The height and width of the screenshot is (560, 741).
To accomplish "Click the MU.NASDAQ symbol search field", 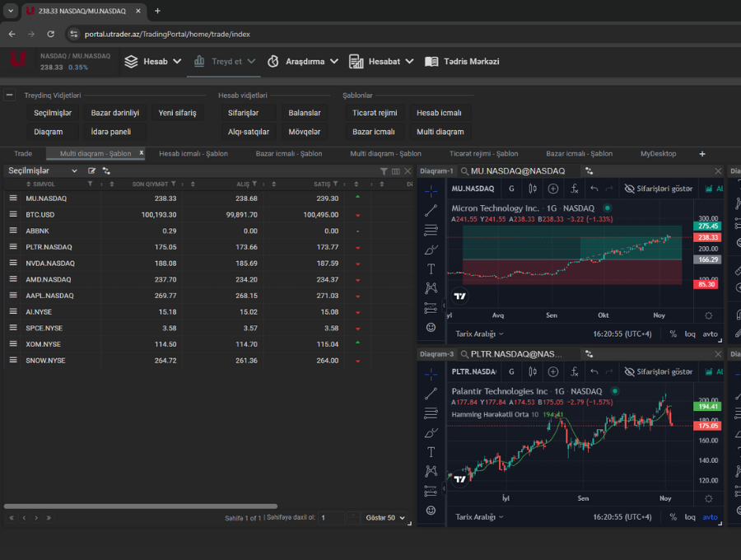I will pyautogui.click(x=519, y=171).
